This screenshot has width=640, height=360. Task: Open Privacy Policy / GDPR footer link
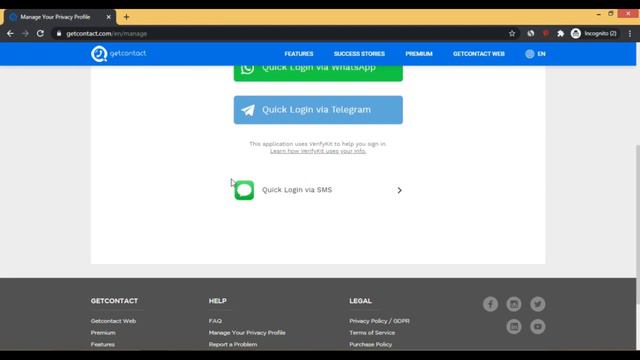(379, 321)
